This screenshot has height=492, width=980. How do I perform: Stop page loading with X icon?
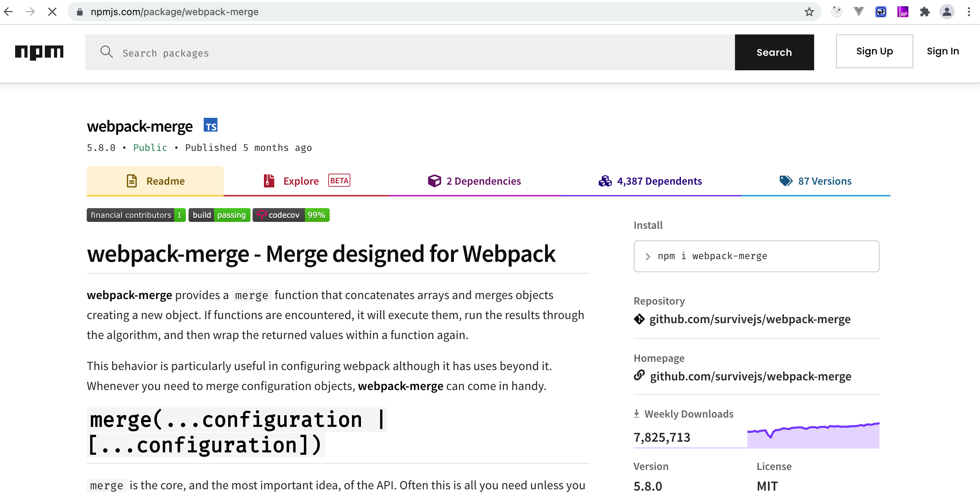point(53,12)
